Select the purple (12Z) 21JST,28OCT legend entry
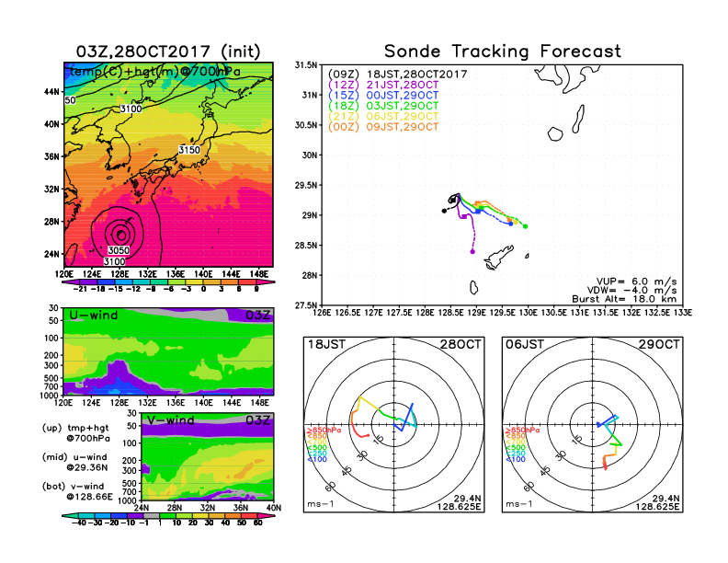This screenshot has height=563, width=728. coord(383,85)
